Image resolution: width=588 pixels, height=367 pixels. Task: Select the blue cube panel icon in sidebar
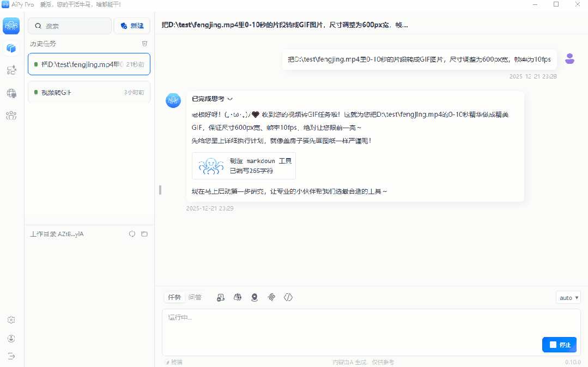coord(11,48)
